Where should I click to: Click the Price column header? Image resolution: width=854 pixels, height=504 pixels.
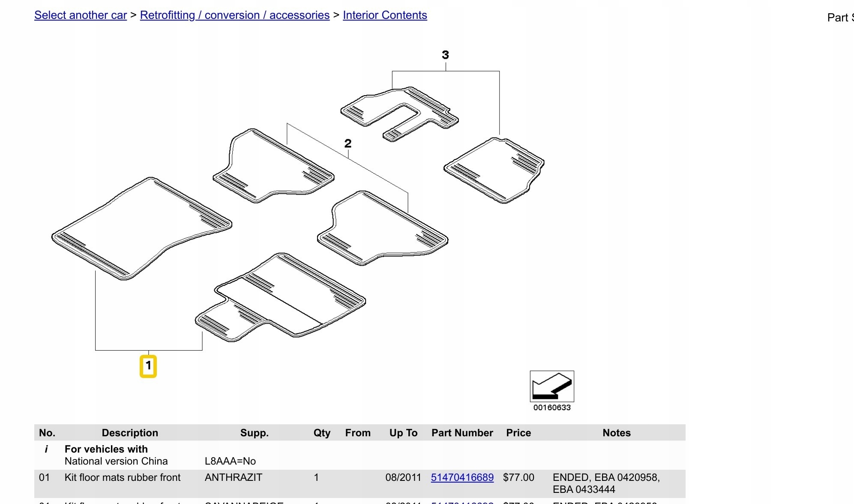tap(518, 433)
